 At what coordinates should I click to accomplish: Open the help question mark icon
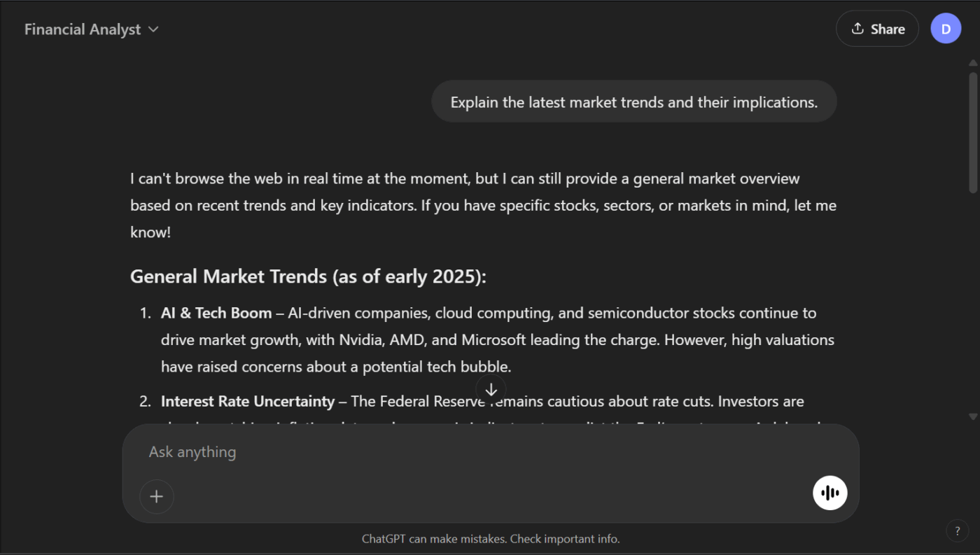coord(957,531)
